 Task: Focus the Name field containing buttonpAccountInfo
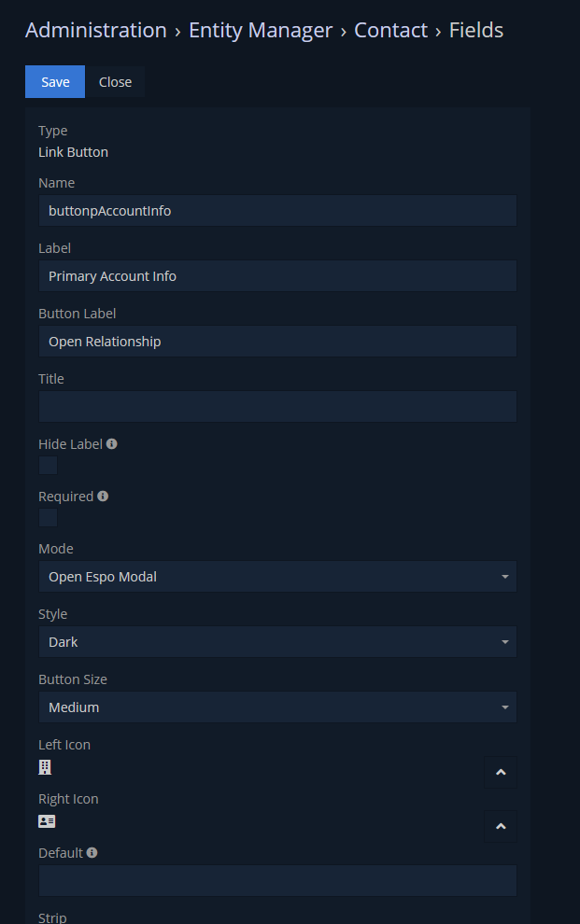click(x=277, y=210)
